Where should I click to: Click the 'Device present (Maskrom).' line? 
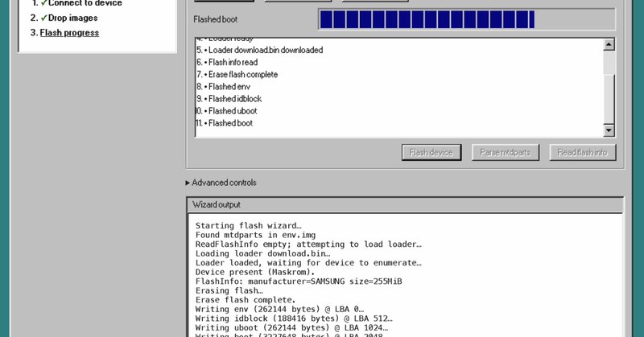255,272
